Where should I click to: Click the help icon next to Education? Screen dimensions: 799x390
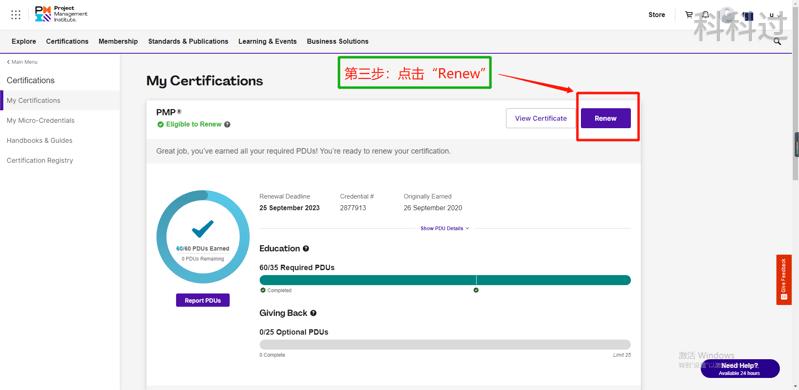(x=306, y=249)
